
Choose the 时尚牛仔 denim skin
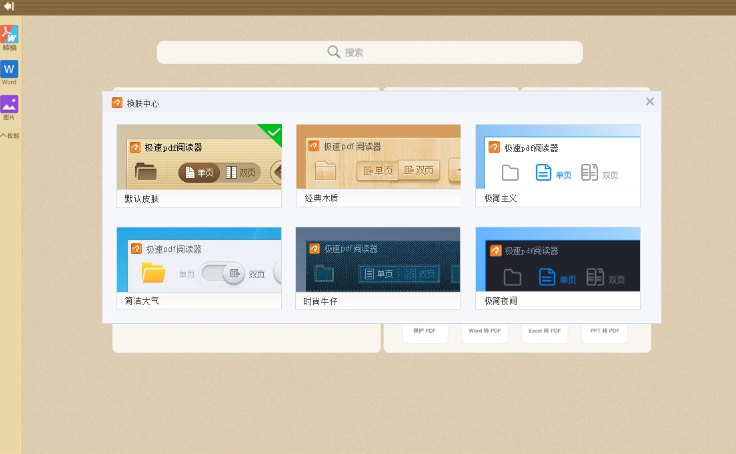(378, 268)
